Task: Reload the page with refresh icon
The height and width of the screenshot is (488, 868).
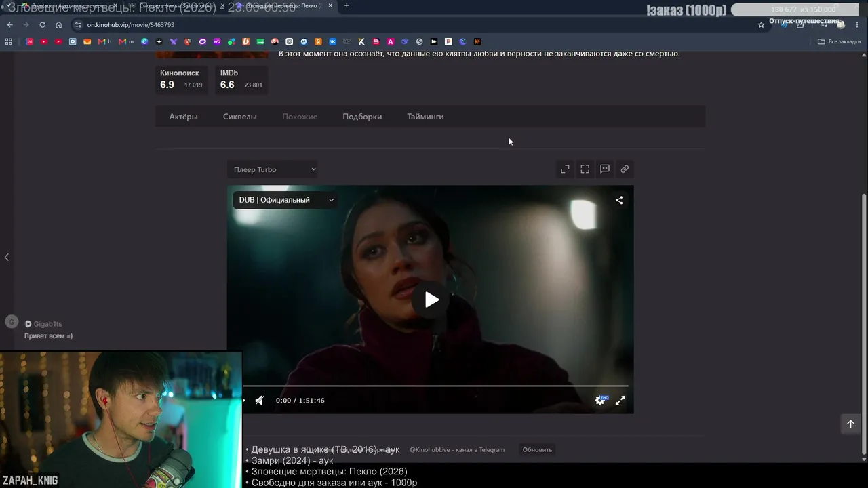Action: coord(42,24)
